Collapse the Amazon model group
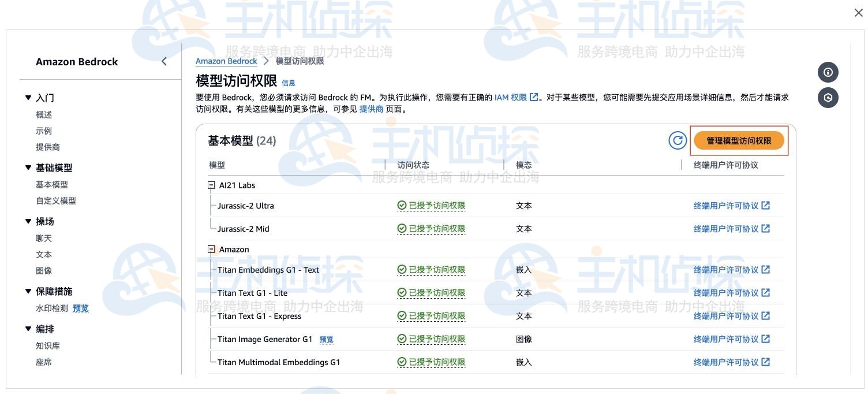868x394 pixels. pyautogui.click(x=211, y=249)
